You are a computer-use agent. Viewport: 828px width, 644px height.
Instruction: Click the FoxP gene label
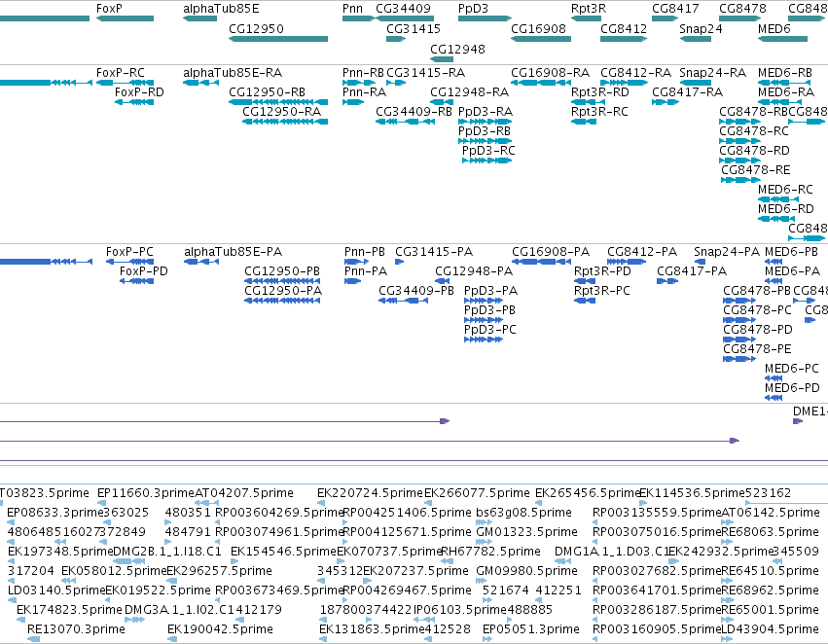pyautogui.click(x=109, y=9)
